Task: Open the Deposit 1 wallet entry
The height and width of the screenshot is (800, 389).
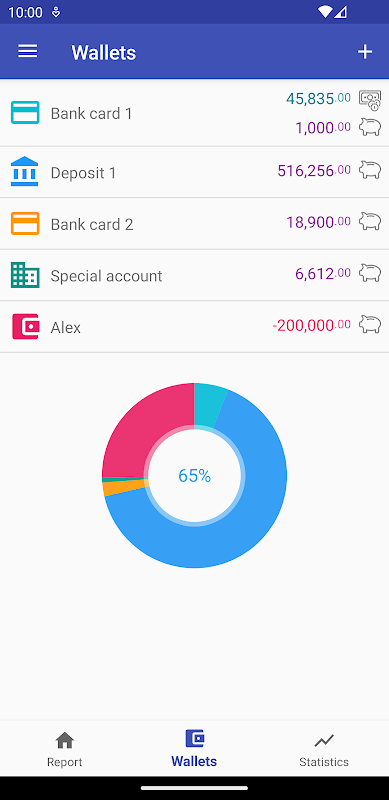Action: (x=194, y=172)
